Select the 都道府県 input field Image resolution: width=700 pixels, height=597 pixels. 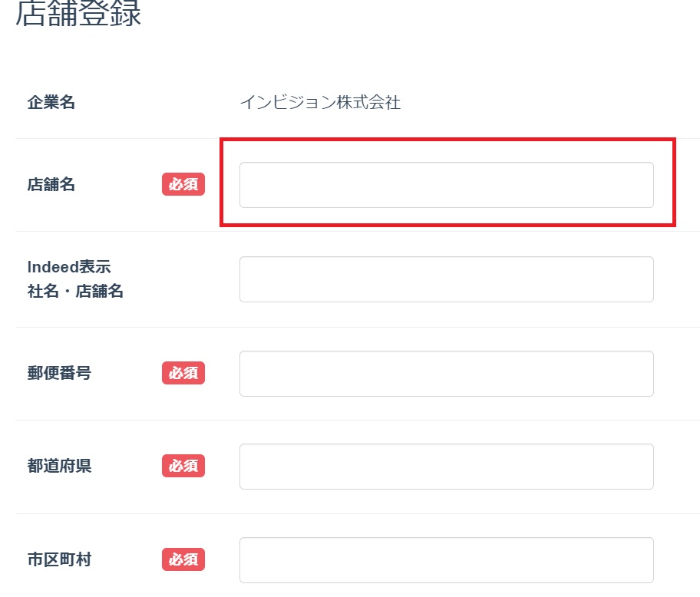click(446, 467)
